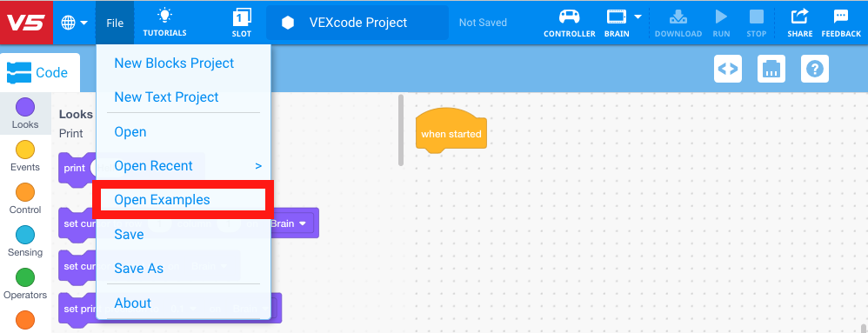The width and height of the screenshot is (868, 333).
Task: Select the yellow Events category
Action: click(x=25, y=156)
